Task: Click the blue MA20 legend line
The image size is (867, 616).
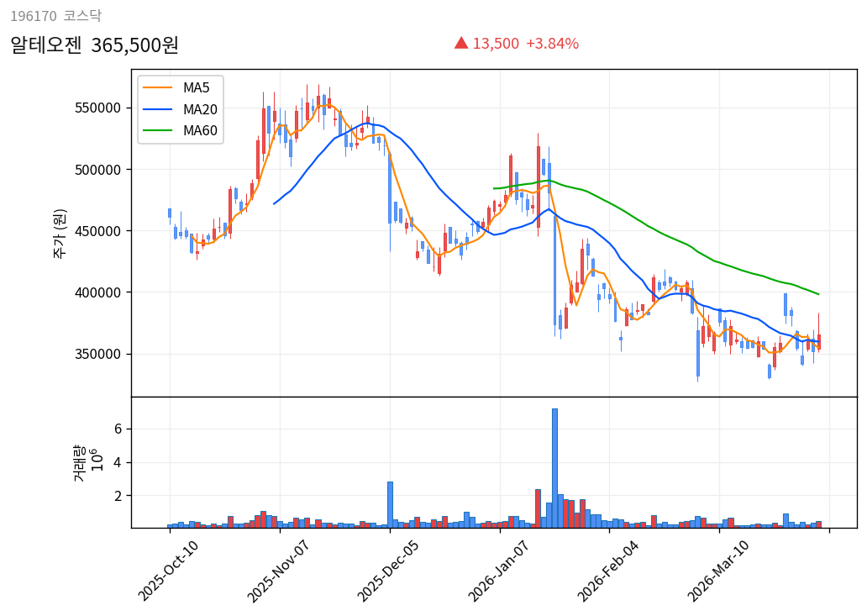Action: pyautogui.click(x=157, y=109)
